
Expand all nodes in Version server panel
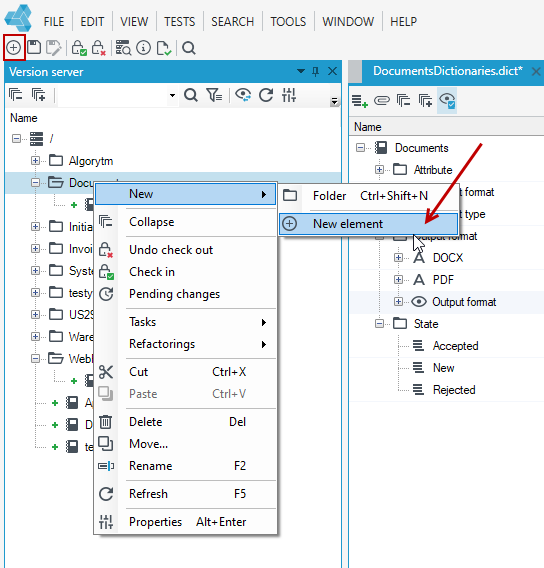[x=38, y=95]
